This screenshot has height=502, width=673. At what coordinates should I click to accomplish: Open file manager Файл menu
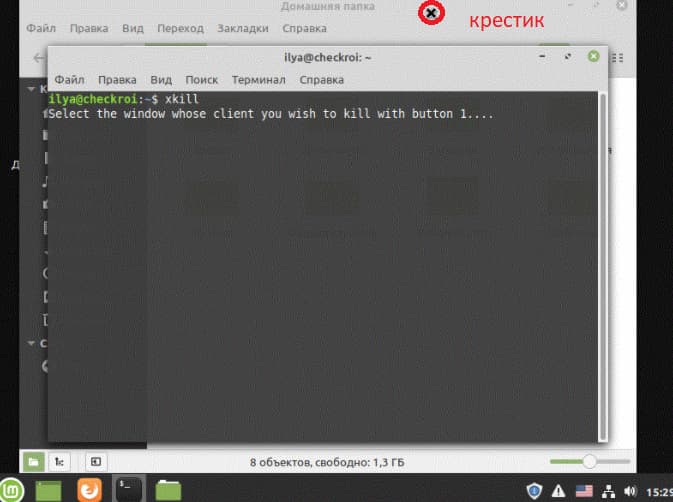click(41, 28)
